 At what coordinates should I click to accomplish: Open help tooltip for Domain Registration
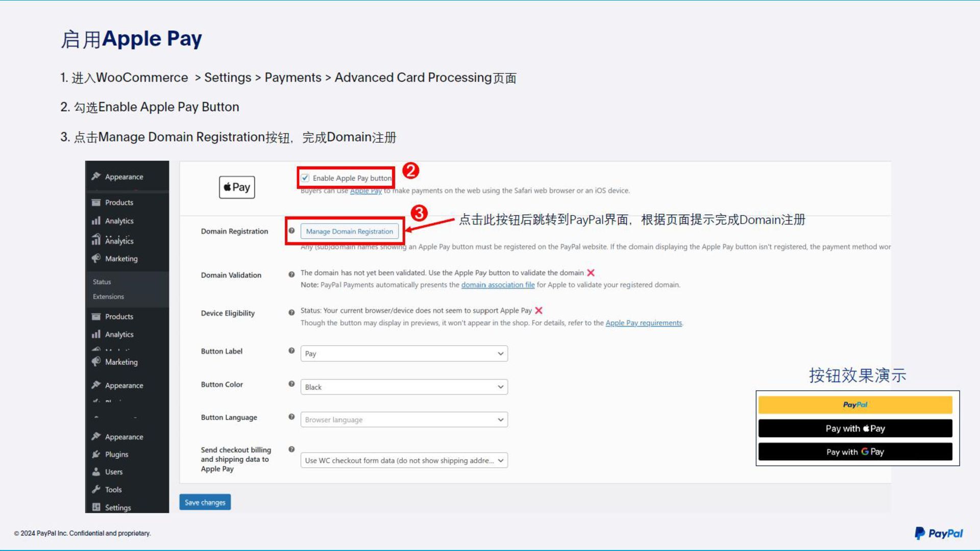291,231
